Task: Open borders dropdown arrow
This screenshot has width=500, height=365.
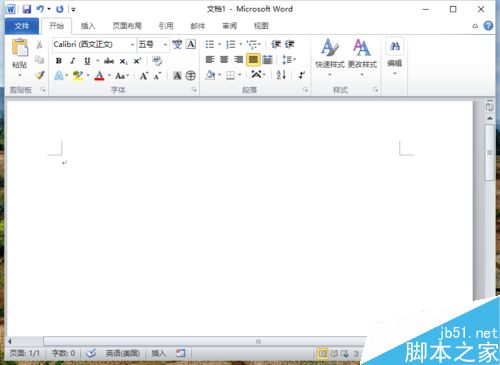Action: [240, 75]
